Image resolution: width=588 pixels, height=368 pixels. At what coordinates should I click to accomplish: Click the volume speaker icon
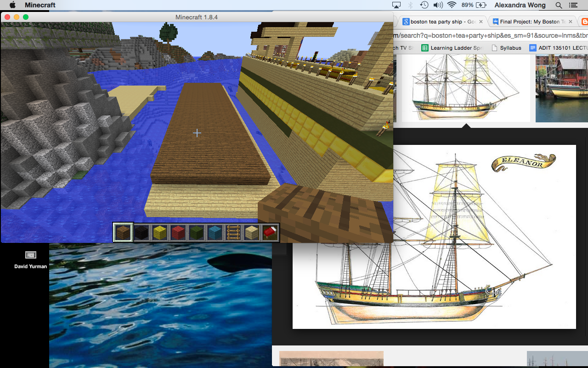438,5
